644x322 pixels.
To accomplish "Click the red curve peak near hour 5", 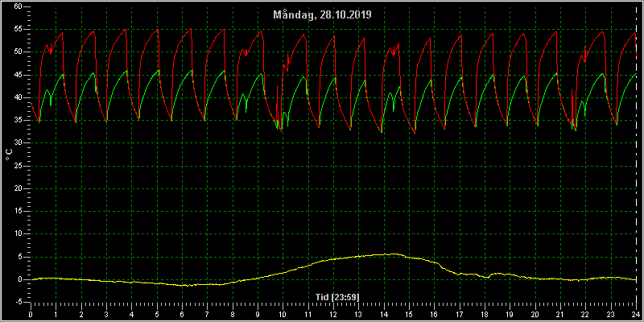I will (x=157, y=30).
